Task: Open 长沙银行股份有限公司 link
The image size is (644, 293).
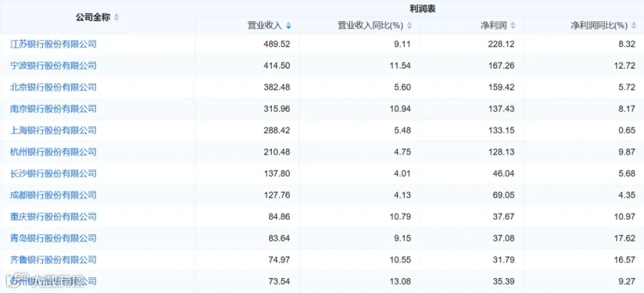Action: tap(54, 173)
